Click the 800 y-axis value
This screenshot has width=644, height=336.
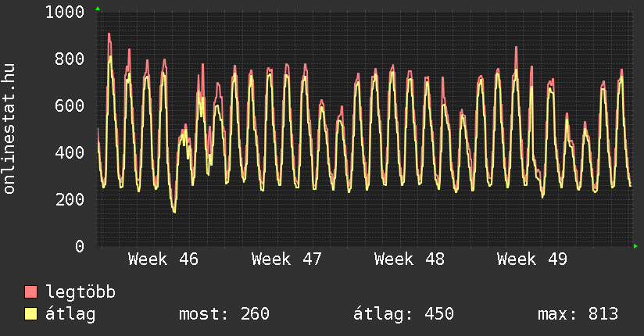coord(70,59)
